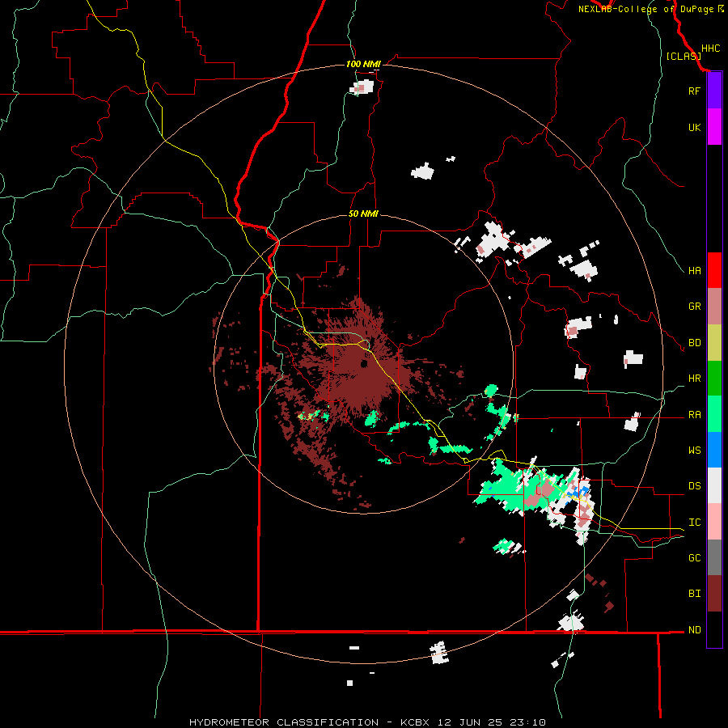Image resolution: width=728 pixels, height=728 pixels.
Task: Click the WS legend label
Action: point(694,451)
